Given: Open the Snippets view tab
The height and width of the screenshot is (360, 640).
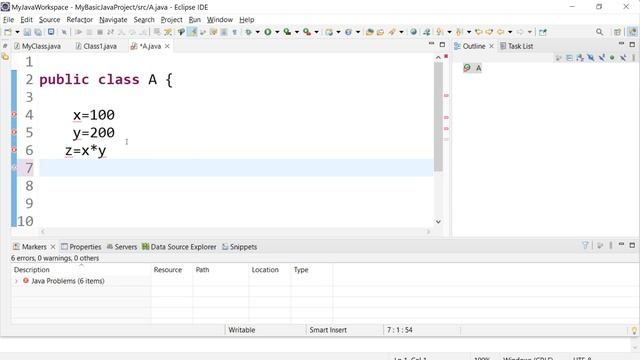Looking at the screenshot, I should [x=239, y=247].
